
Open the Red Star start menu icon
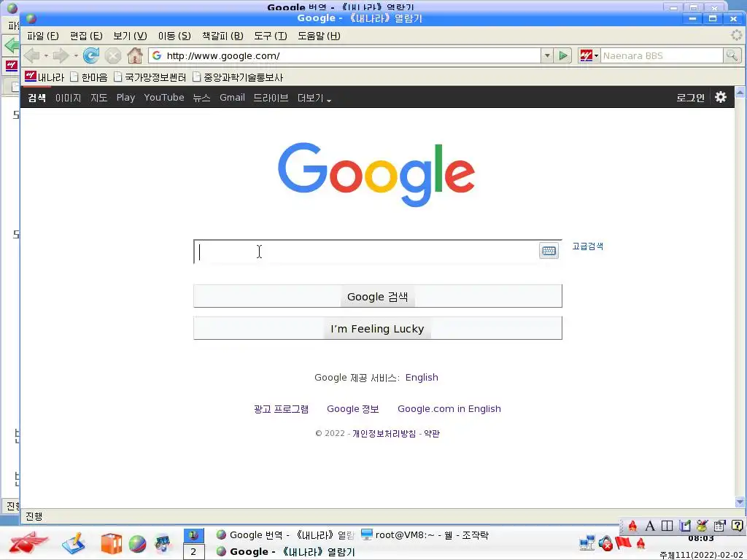(x=28, y=542)
